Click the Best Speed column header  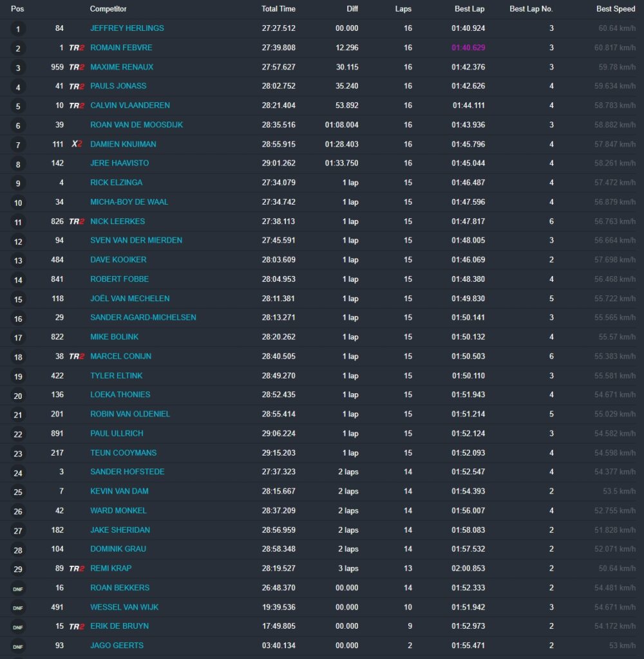point(616,9)
